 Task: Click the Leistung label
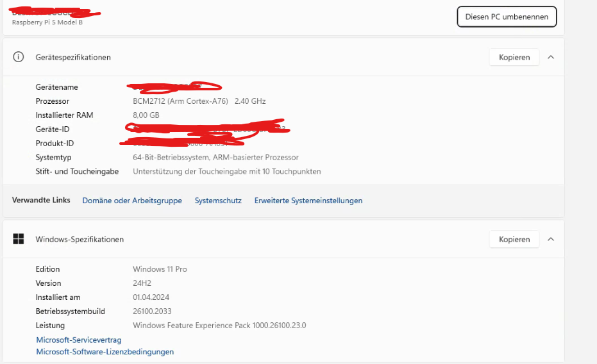coord(50,326)
